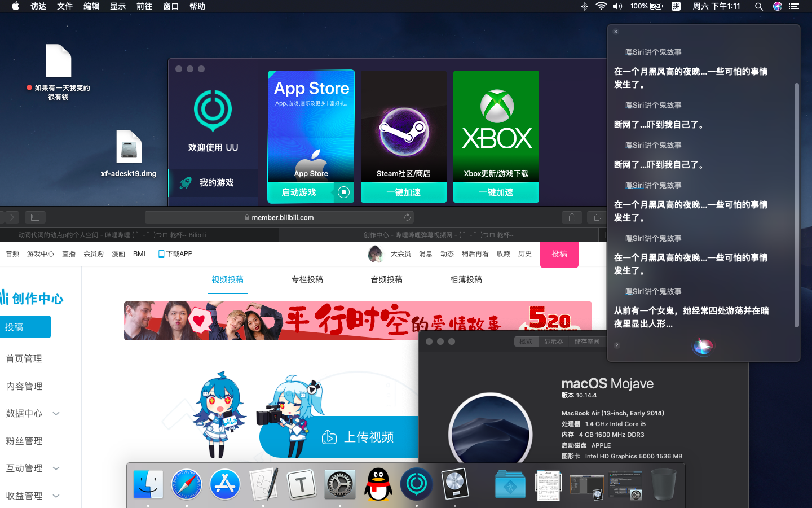Open 内容管理 in sidebar

pyautogui.click(x=24, y=387)
